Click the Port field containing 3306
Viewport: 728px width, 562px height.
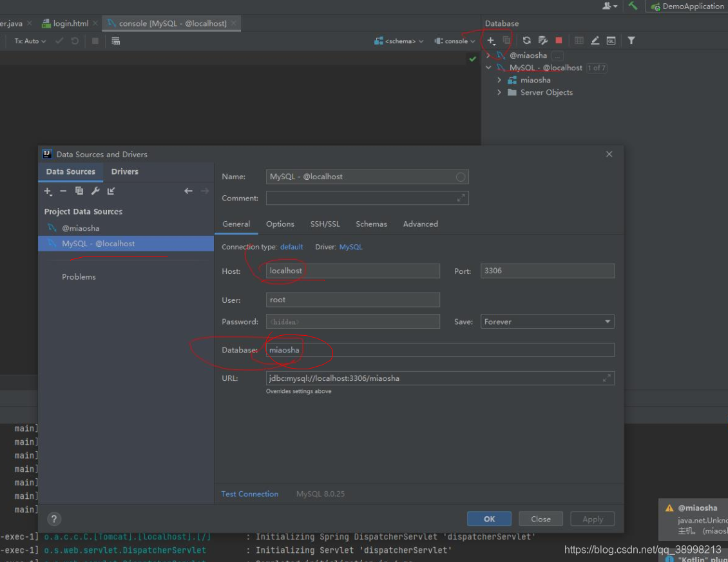[548, 271]
